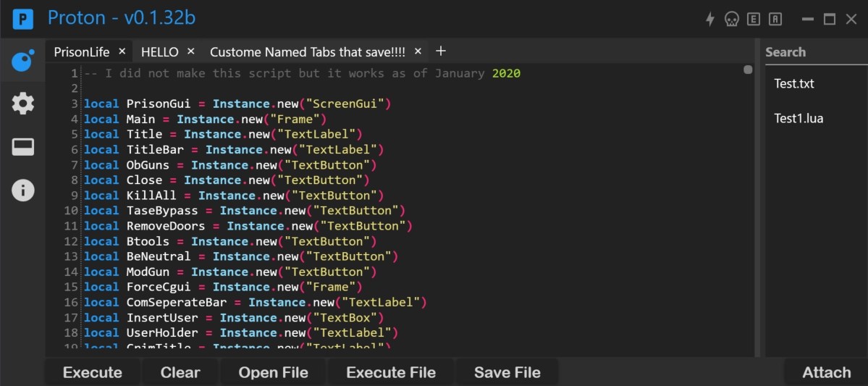The height and width of the screenshot is (386, 868).
Task: Click the Execute File button
Action: 391,372
